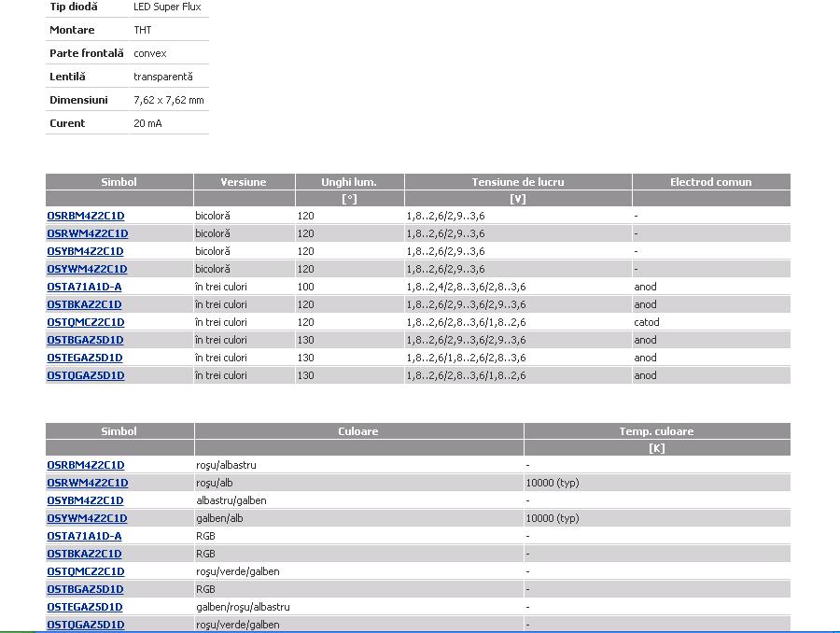Select the '20 mA' current value
Viewport: 840px width, 633px height.
coord(147,123)
